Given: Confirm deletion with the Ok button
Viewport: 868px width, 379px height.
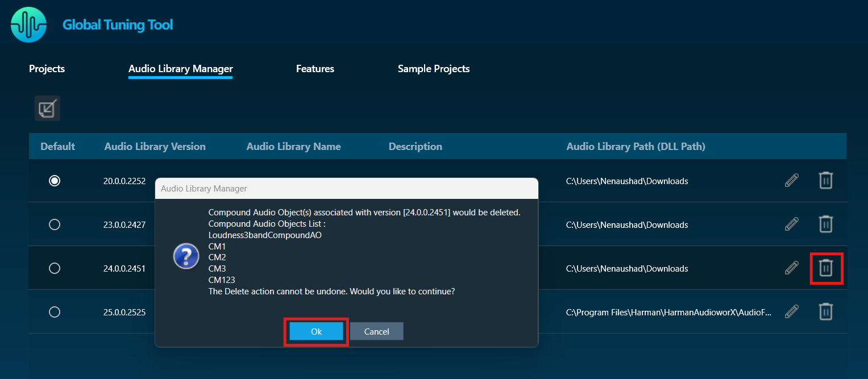Looking at the screenshot, I should click(316, 331).
